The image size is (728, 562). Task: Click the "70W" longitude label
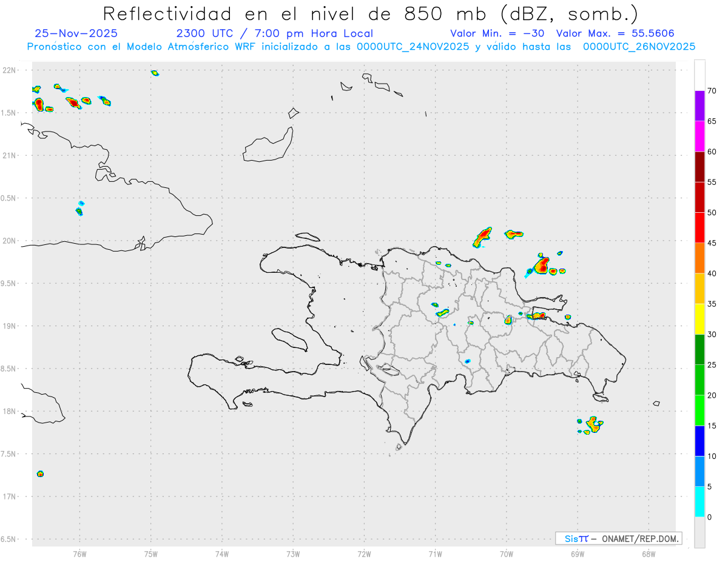(507, 554)
